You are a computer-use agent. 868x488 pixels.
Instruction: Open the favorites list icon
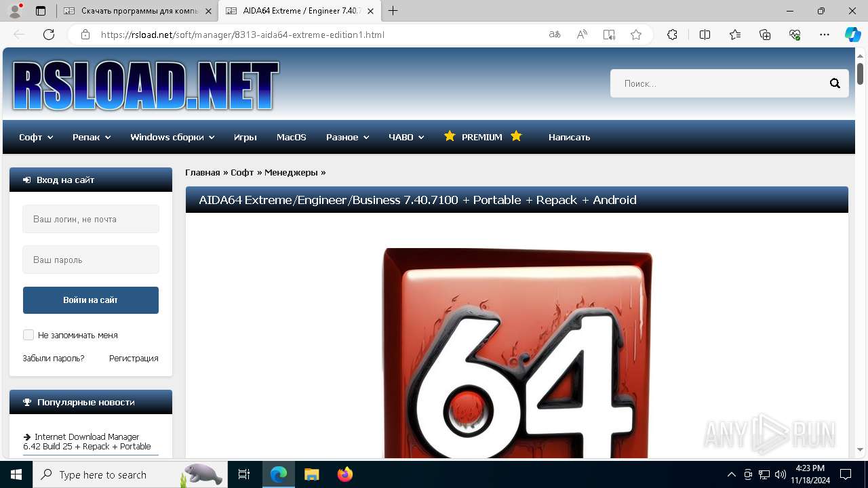pyautogui.click(x=735, y=35)
